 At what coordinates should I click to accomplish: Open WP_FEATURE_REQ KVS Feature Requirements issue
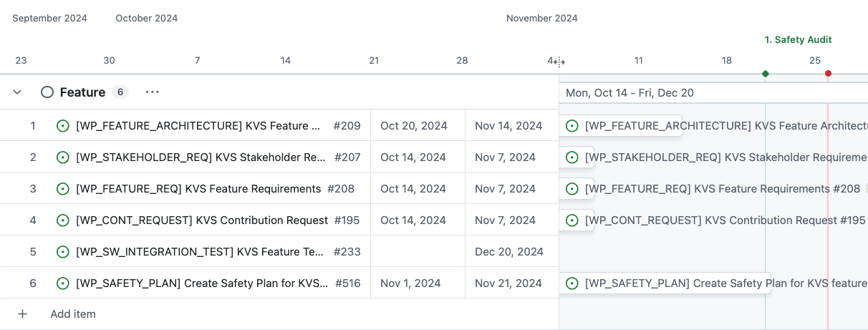pyautogui.click(x=198, y=189)
